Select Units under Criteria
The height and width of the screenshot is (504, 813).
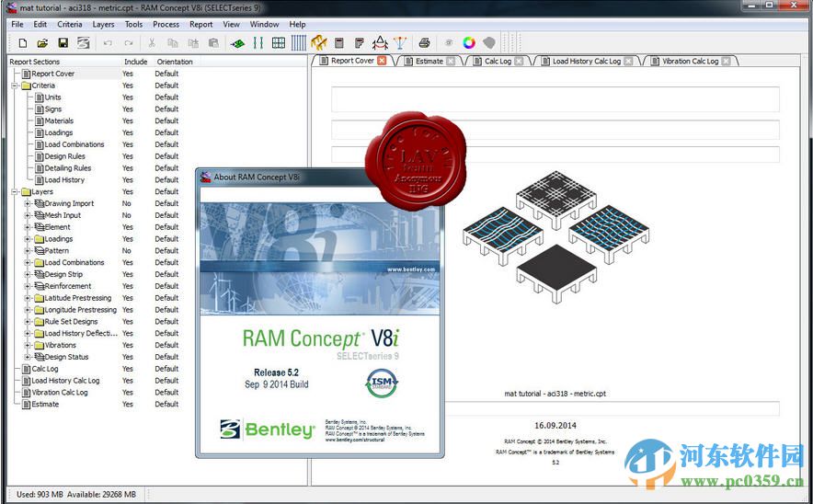pos(52,97)
